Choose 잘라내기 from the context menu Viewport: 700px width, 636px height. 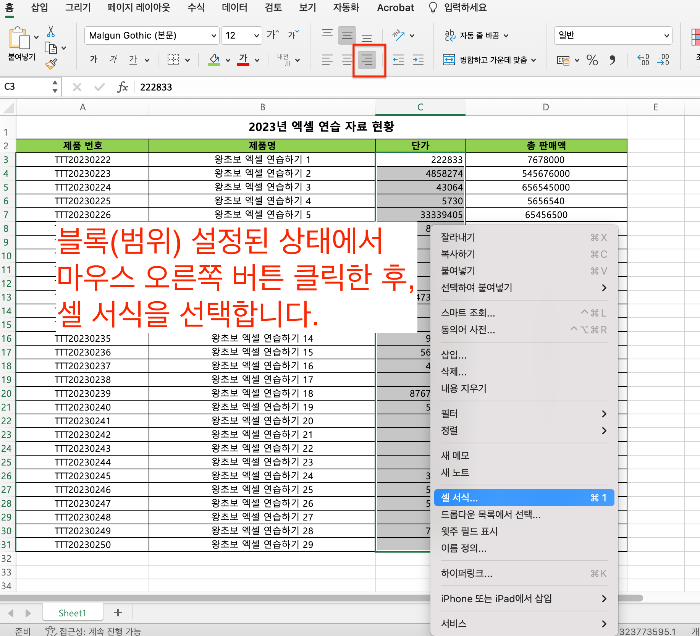point(524,237)
